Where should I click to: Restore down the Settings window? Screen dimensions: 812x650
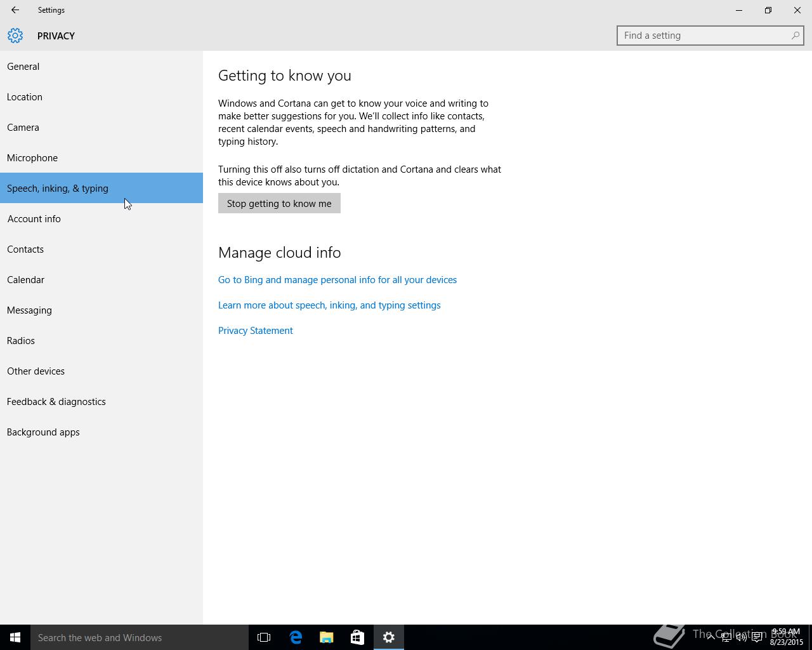768,10
